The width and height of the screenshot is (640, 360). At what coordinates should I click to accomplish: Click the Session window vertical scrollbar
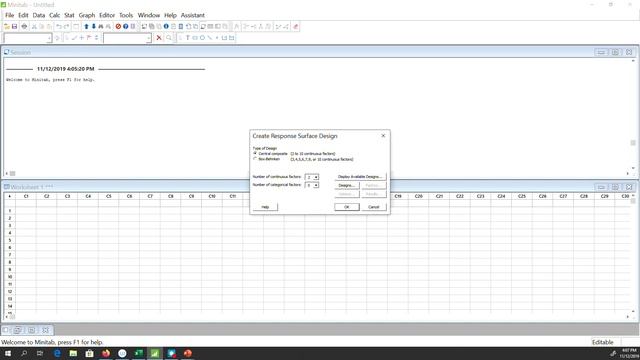click(633, 114)
